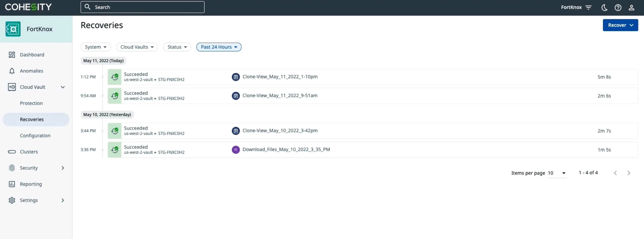The height and width of the screenshot is (239, 644).
Task: Open the Status filter dropdown
Action: tap(177, 47)
